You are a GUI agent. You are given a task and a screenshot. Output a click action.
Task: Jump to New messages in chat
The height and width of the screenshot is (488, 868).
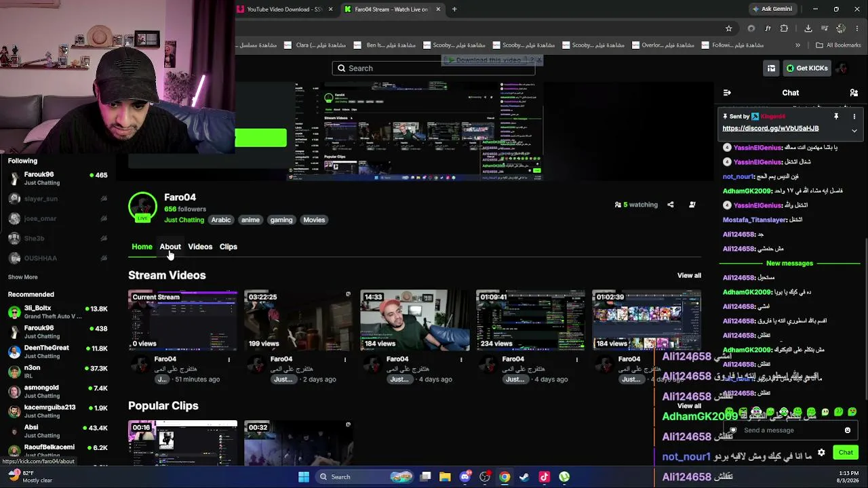click(789, 263)
